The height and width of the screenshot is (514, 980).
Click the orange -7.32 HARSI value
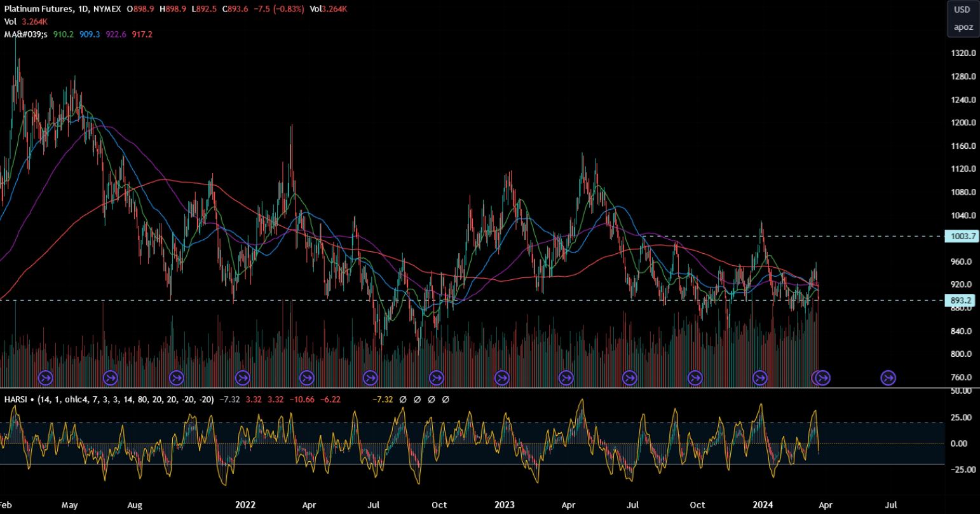(383, 399)
